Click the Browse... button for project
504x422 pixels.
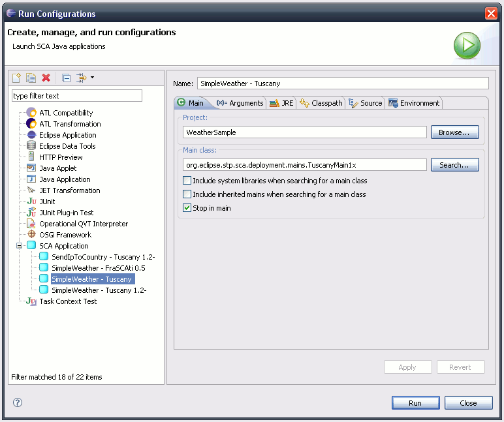(455, 132)
